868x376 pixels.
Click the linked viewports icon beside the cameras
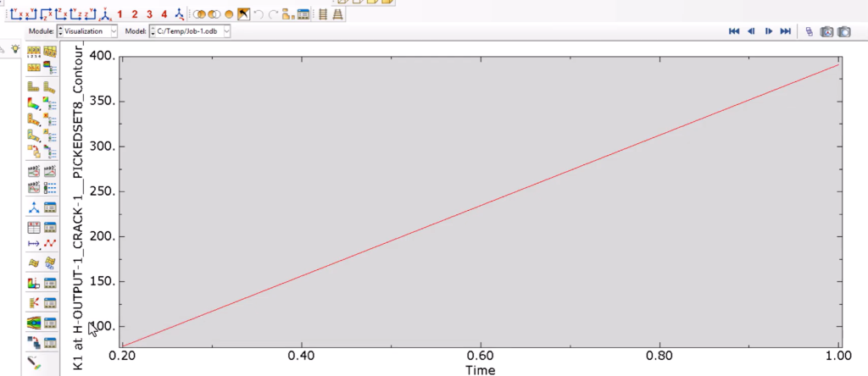810,31
